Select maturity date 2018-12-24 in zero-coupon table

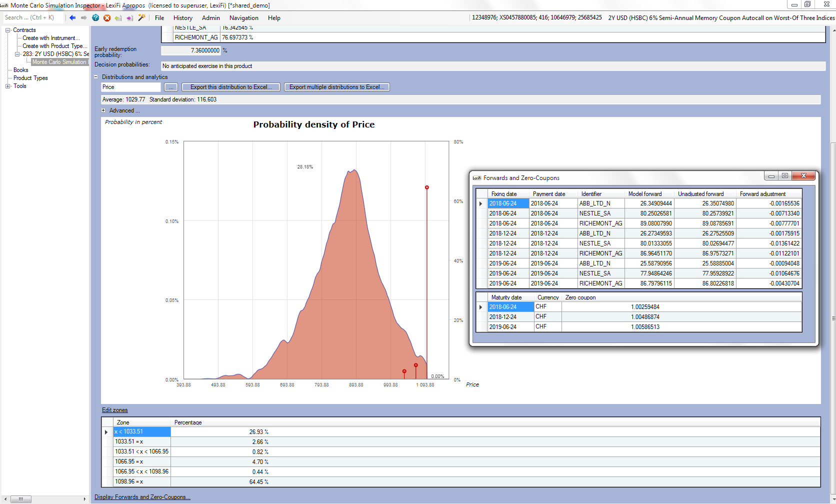pos(510,317)
